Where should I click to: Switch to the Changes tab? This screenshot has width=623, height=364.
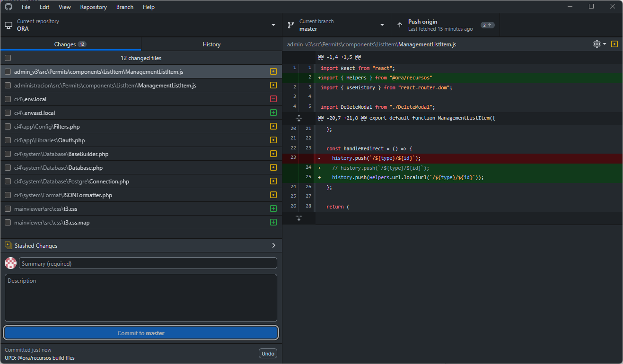(70, 44)
